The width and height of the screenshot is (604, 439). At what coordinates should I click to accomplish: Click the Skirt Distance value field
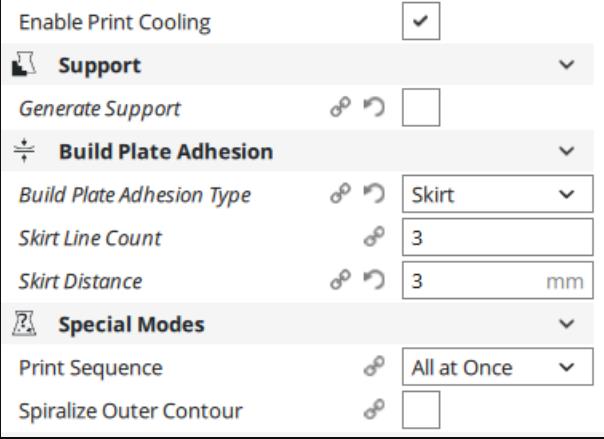pyautogui.click(x=498, y=280)
